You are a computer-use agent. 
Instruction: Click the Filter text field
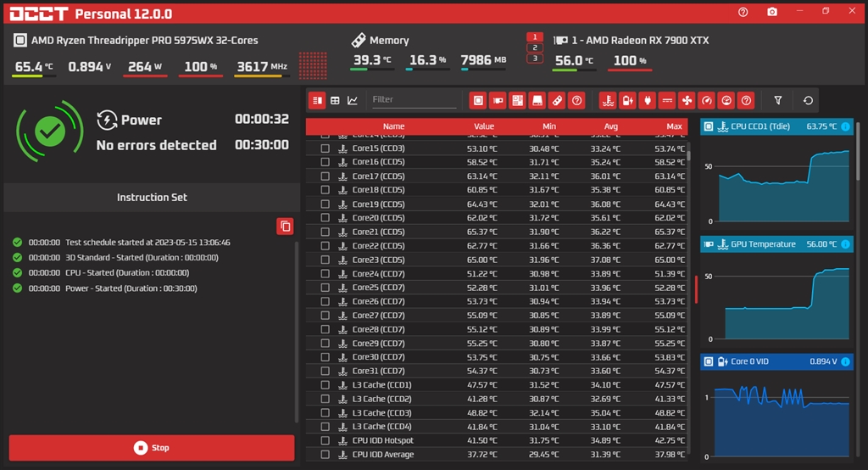(x=414, y=100)
